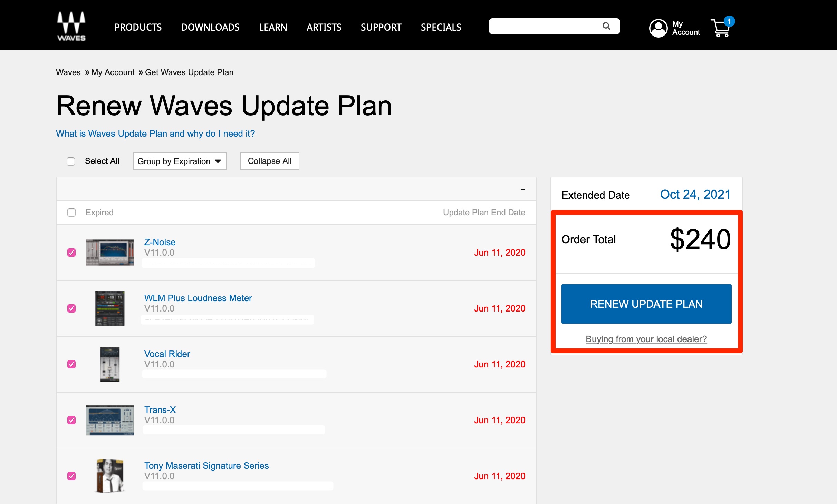This screenshot has width=837, height=504.
Task: Click the Get Waves Update Plan breadcrumb text
Action: tap(189, 72)
